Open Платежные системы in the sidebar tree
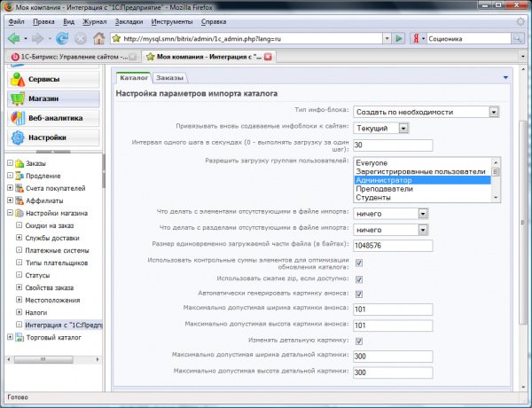The height and width of the screenshot is (408, 532). 57,250
